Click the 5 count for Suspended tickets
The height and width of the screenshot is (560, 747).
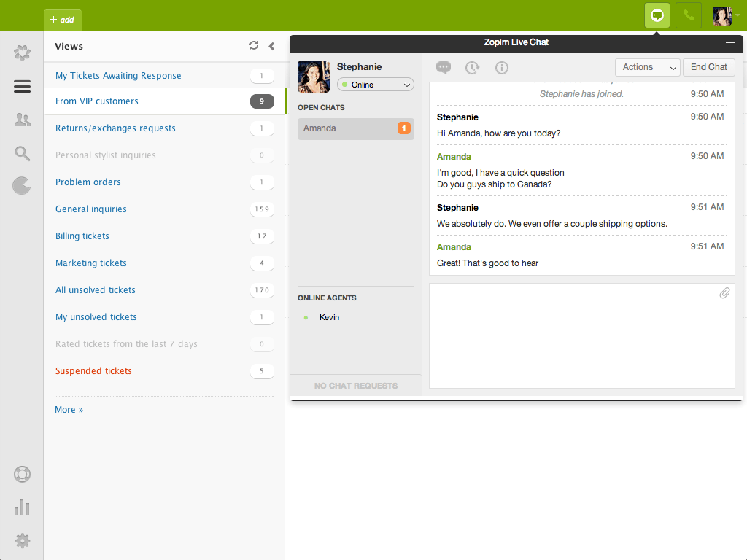click(x=262, y=371)
